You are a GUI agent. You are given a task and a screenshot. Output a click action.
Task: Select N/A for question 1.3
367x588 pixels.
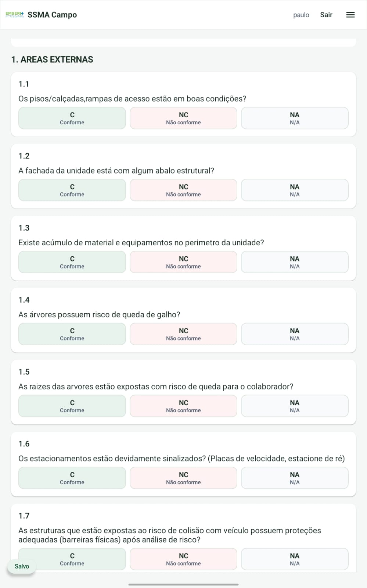click(295, 262)
